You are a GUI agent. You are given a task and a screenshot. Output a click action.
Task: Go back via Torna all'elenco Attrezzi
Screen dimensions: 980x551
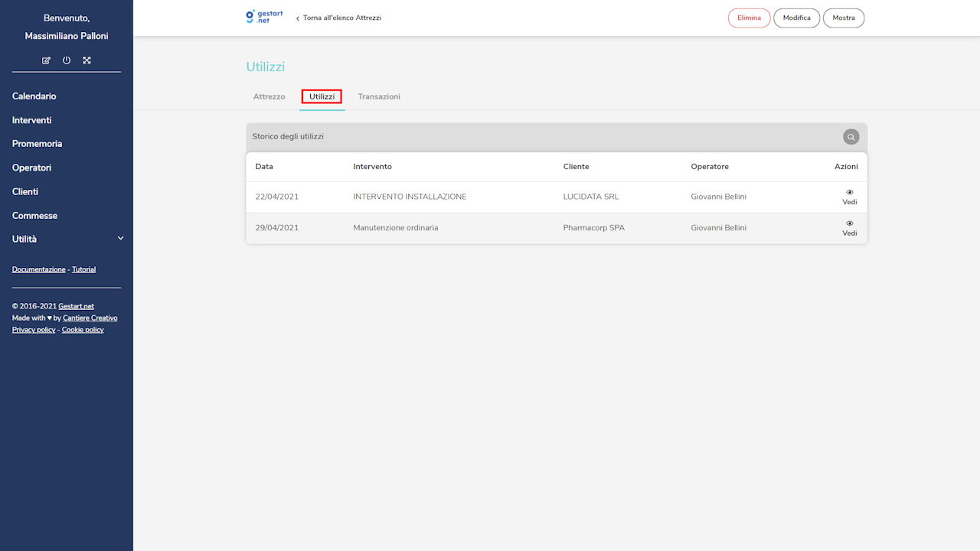338,18
